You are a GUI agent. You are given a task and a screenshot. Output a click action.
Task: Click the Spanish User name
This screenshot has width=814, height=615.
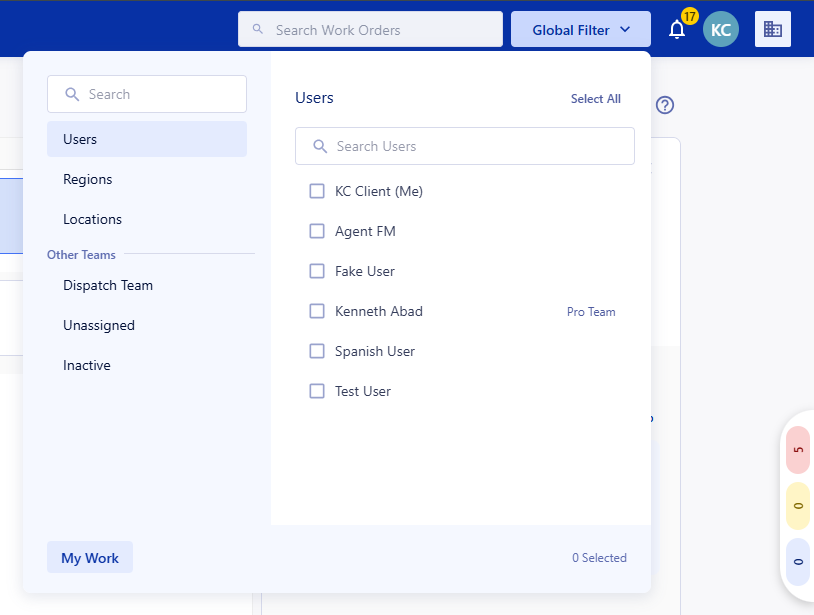coord(374,351)
